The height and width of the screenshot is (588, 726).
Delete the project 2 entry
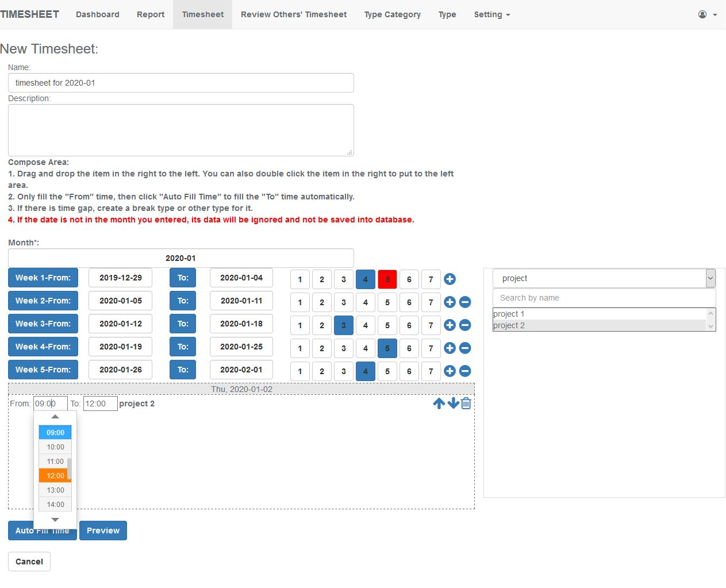(x=466, y=403)
